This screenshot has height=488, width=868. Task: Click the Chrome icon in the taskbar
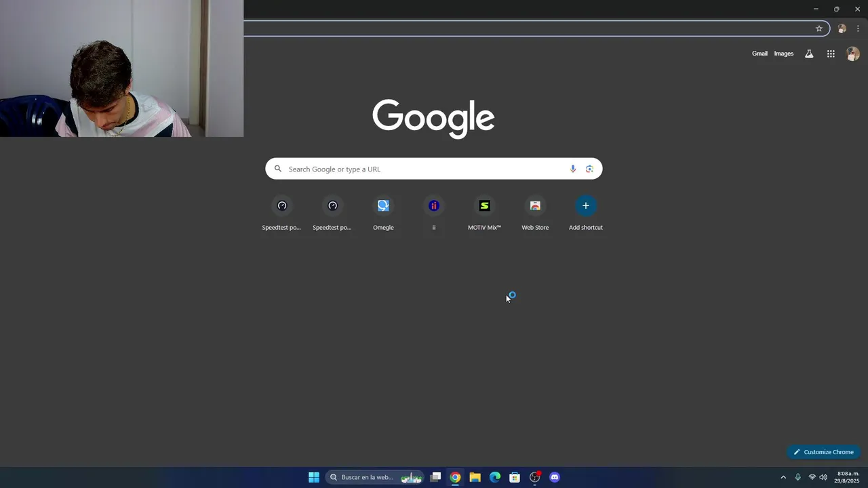455,477
